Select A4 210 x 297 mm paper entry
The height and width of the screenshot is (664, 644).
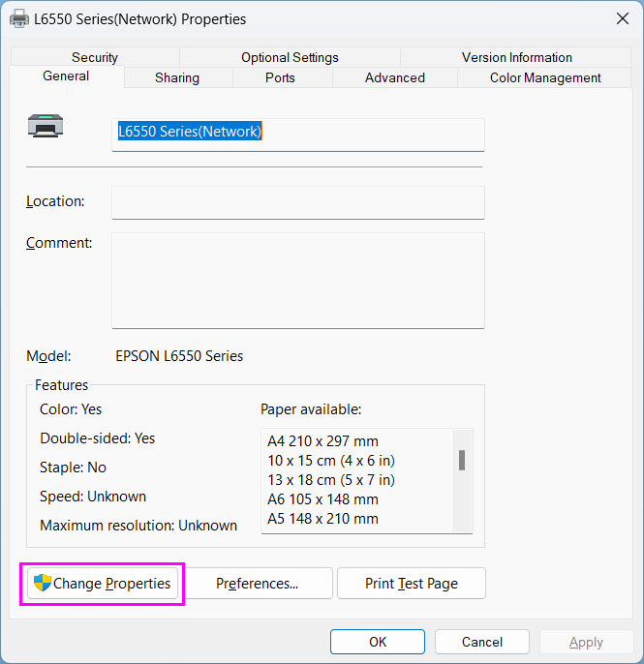click(x=322, y=441)
